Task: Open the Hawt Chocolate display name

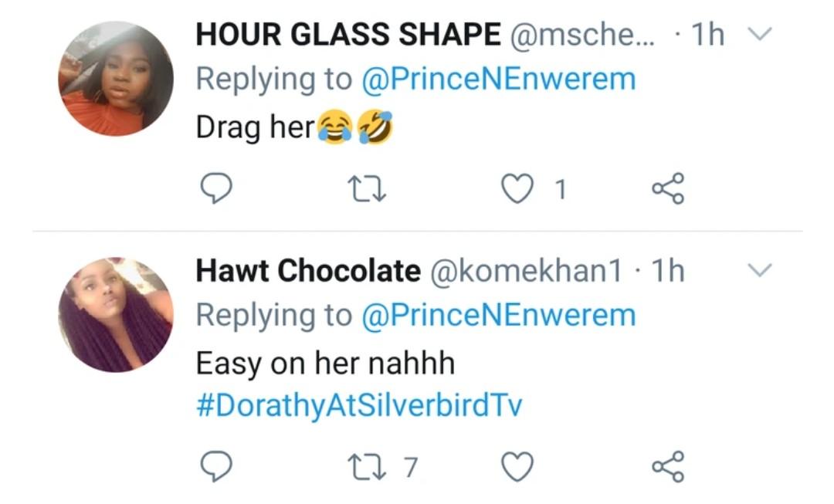Action: [x=308, y=271]
